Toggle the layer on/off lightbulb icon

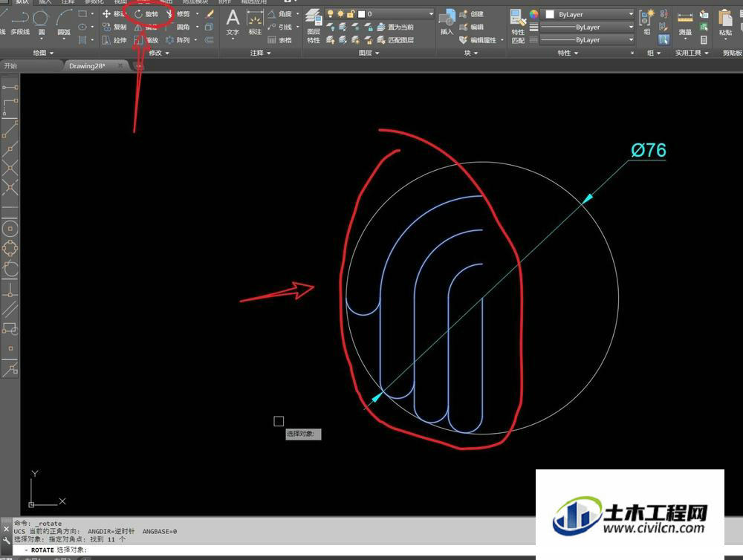[331, 13]
